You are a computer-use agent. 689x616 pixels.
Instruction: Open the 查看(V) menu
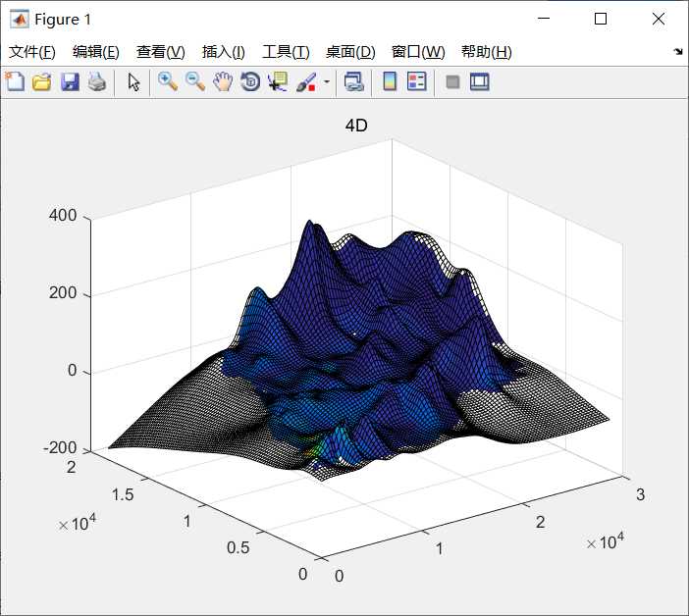tap(160, 52)
